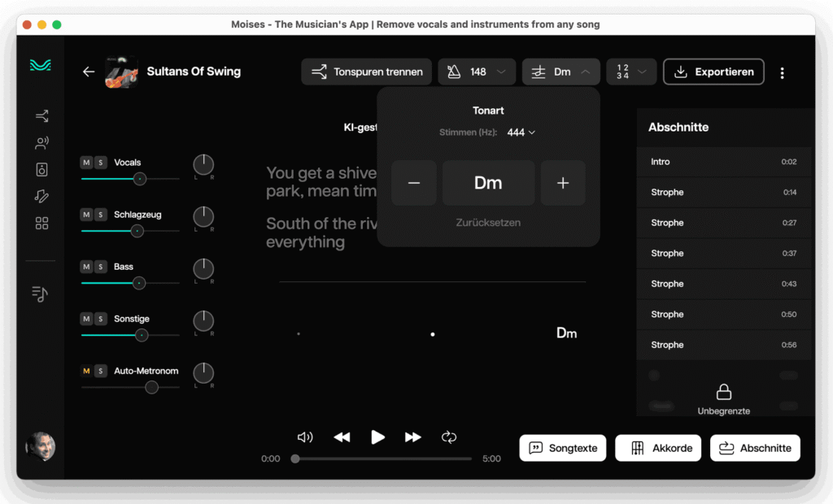Adjust the Auto-Metronom pan knob
Image resolution: width=833 pixels, height=504 pixels.
click(x=203, y=373)
